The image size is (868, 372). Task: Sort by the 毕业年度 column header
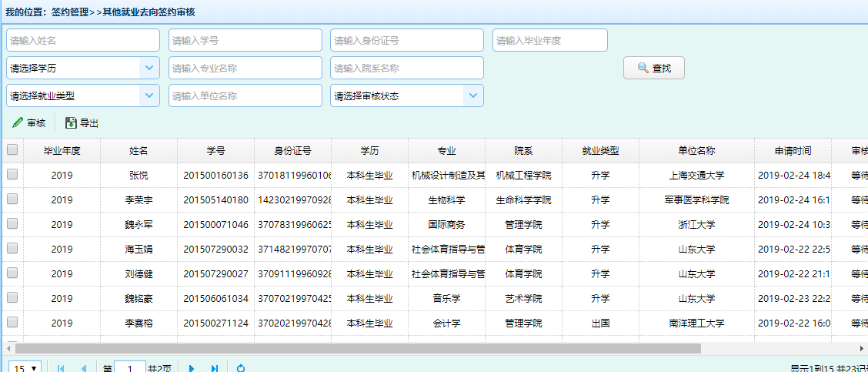(62, 151)
